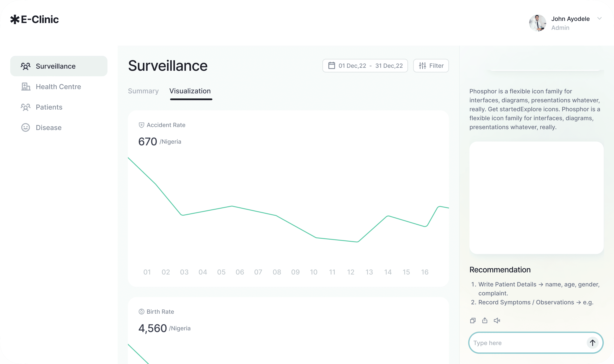Viewport: 614px width, 364px height.
Task: Click the share icon under Recommendation
Action: (485, 321)
